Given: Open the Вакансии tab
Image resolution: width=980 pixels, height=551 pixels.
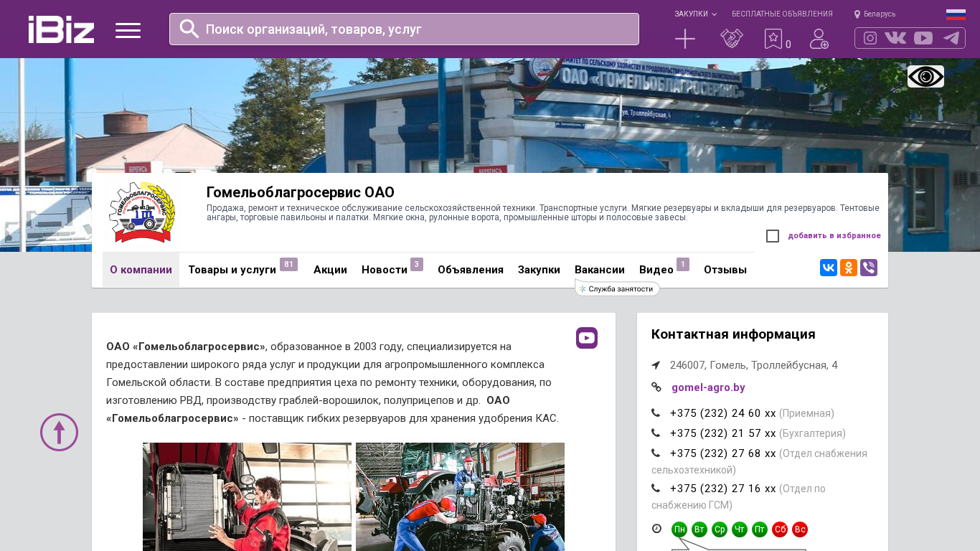Looking at the screenshot, I should 600,270.
